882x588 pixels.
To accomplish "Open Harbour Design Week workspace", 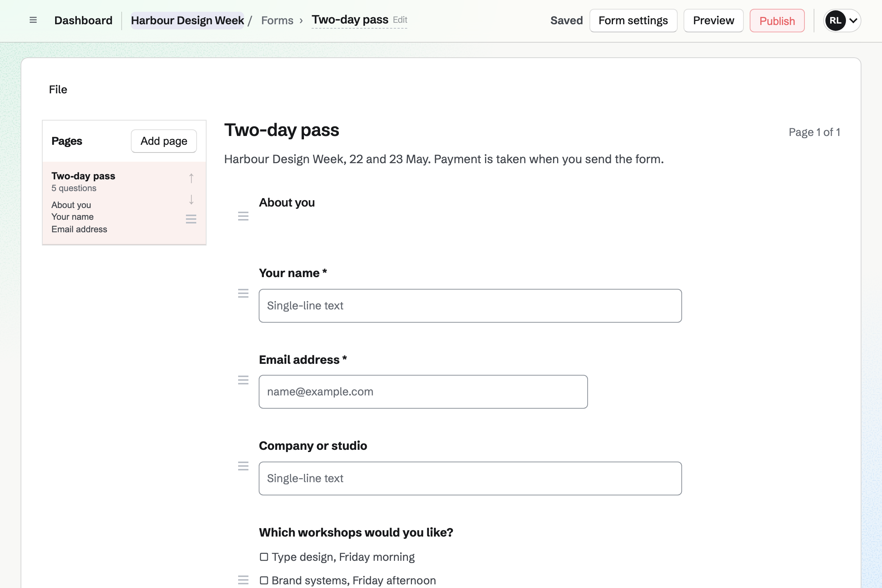I will [187, 20].
